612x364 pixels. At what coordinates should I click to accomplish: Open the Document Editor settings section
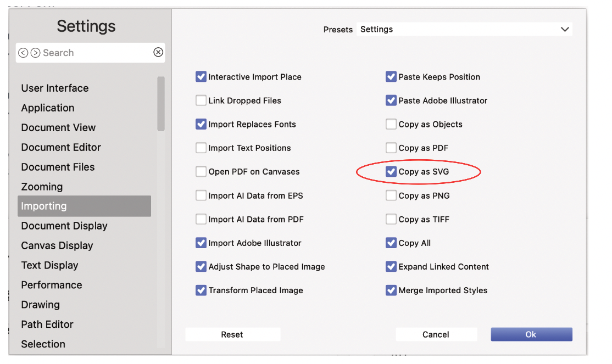click(x=61, y=147)
